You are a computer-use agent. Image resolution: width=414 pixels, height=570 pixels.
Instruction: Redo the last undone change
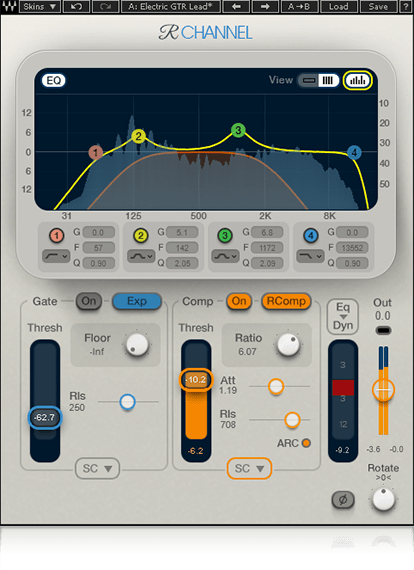(x=105, y=7)
